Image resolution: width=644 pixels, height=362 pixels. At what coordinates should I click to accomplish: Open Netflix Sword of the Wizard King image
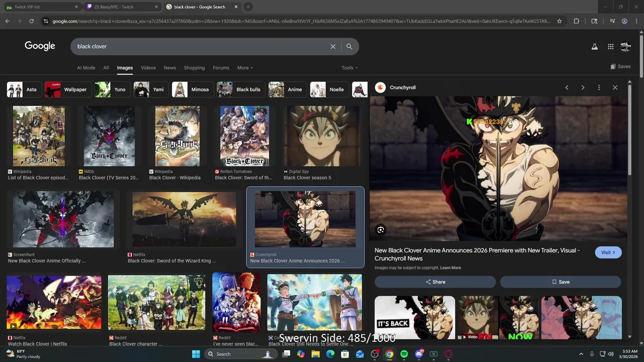pos(184,219)
